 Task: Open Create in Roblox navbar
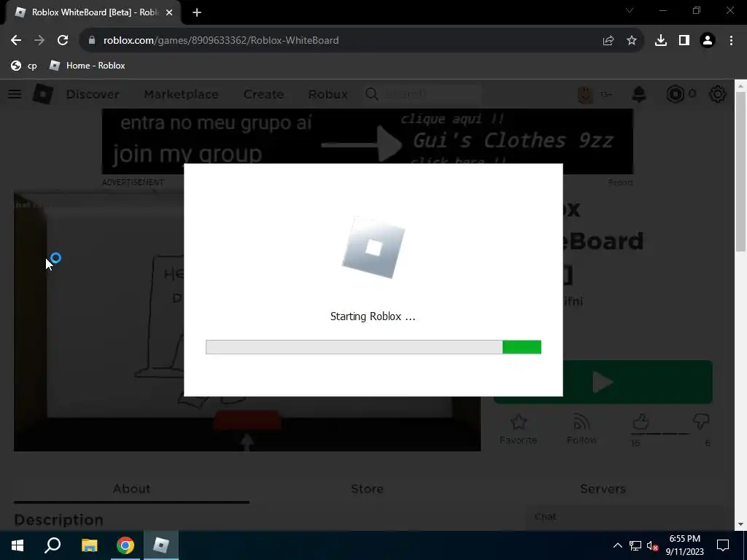[x=263, y=94]
